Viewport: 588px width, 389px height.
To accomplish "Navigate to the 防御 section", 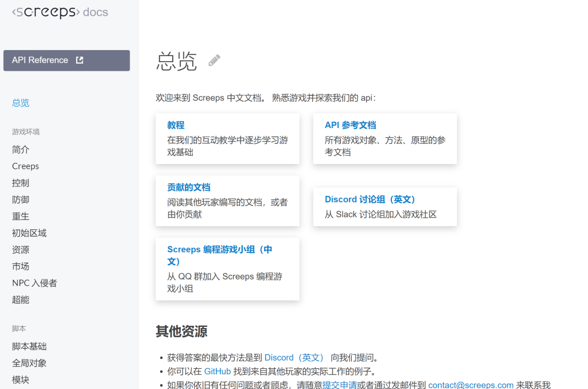I will click(20, 199).
